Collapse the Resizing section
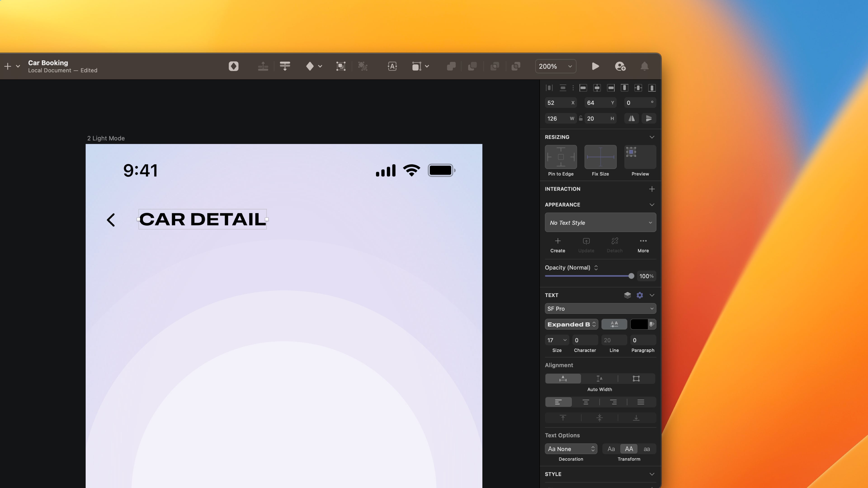This screenshot has width=868, height=488. [652, 137]
